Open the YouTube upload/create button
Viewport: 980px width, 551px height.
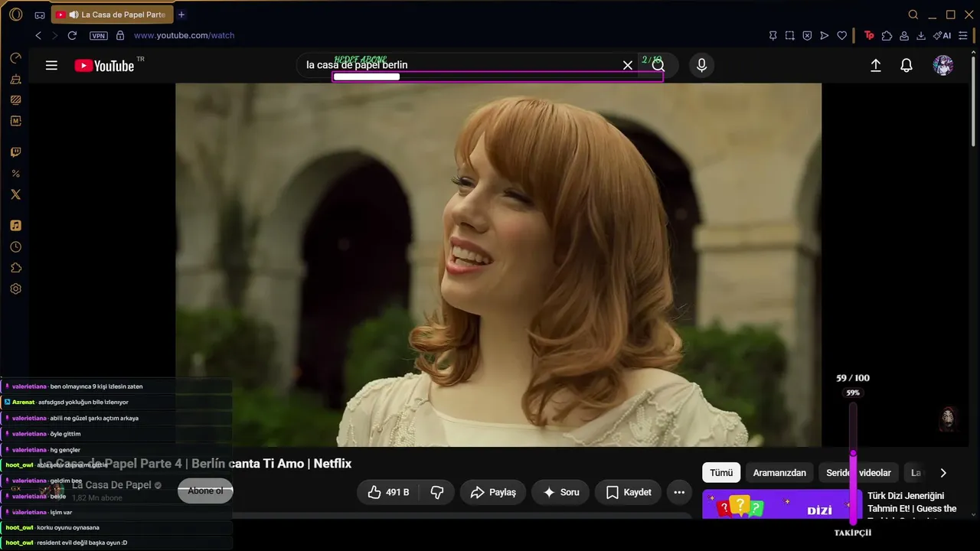coord(876,65)
